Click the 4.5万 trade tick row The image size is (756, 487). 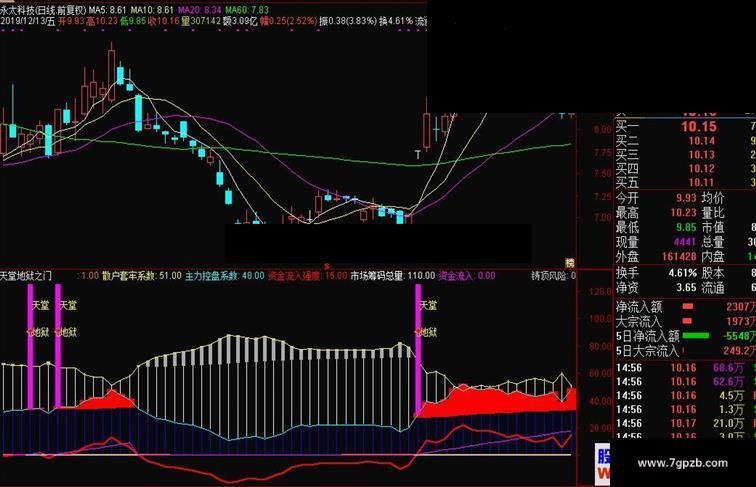coord(686,396)
